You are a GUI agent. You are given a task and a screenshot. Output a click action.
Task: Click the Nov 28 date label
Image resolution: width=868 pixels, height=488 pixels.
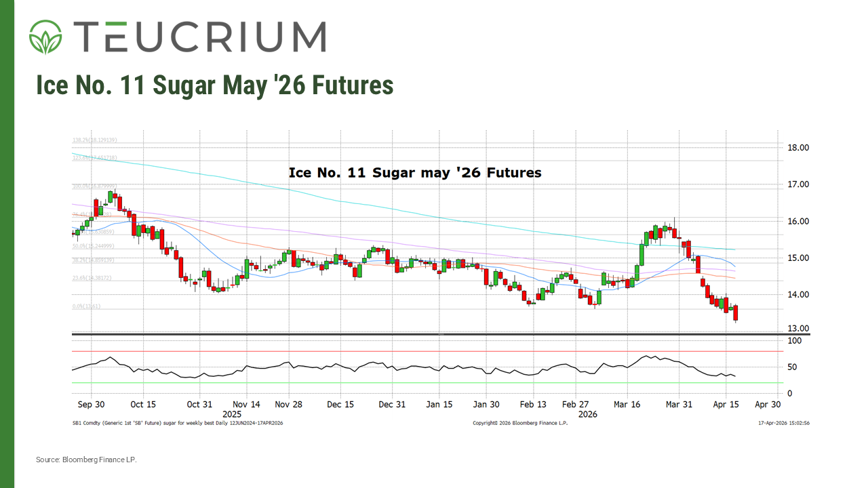[x=288, y=405]
